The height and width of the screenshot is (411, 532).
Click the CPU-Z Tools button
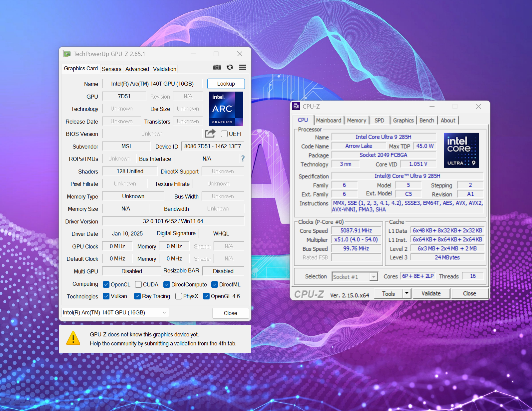(388, 293)
